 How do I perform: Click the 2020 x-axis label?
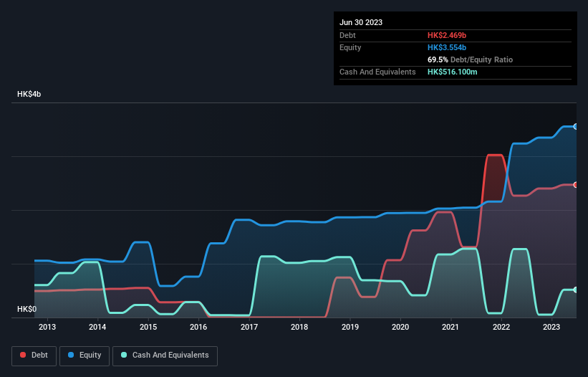[400, 327]
